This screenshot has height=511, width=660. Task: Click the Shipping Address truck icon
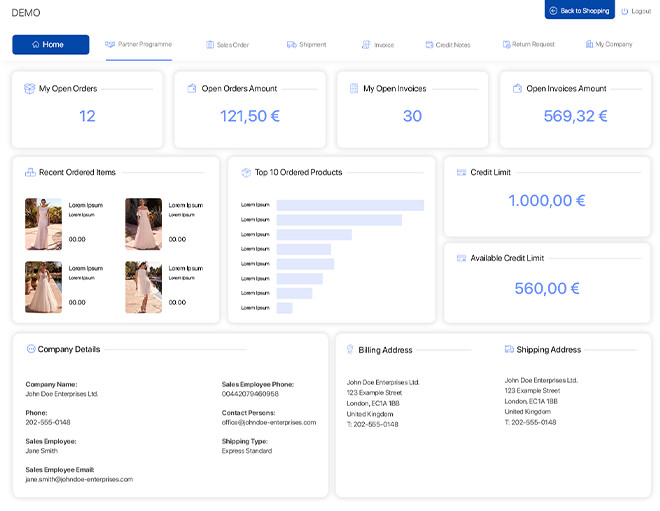coord(509,349)
